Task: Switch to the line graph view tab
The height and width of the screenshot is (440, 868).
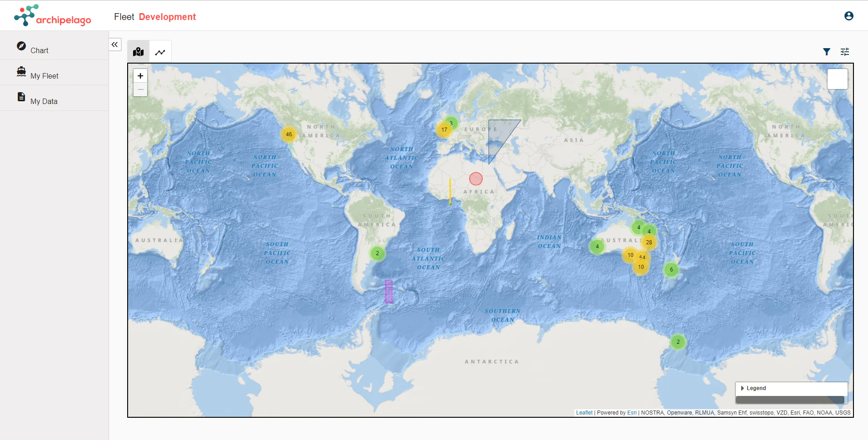Action: pyautogui.click(x=160, y=52)
